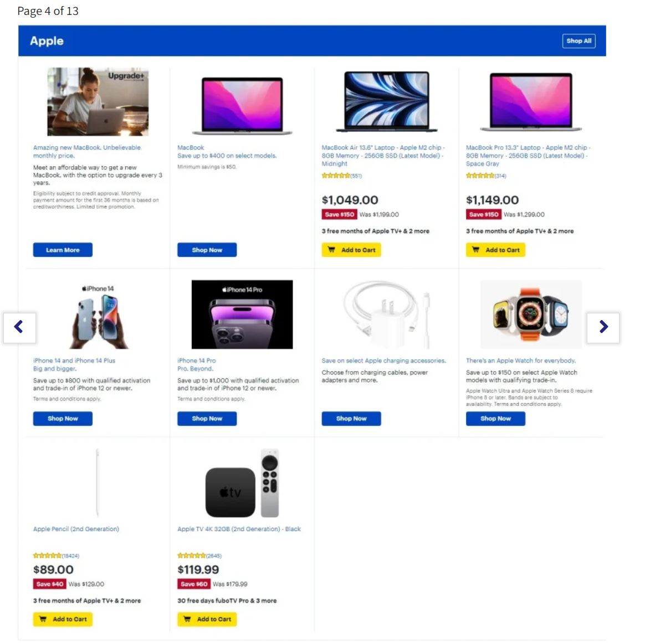
Task: Add Apple Pencil to cart
Action: coord(63,619)
